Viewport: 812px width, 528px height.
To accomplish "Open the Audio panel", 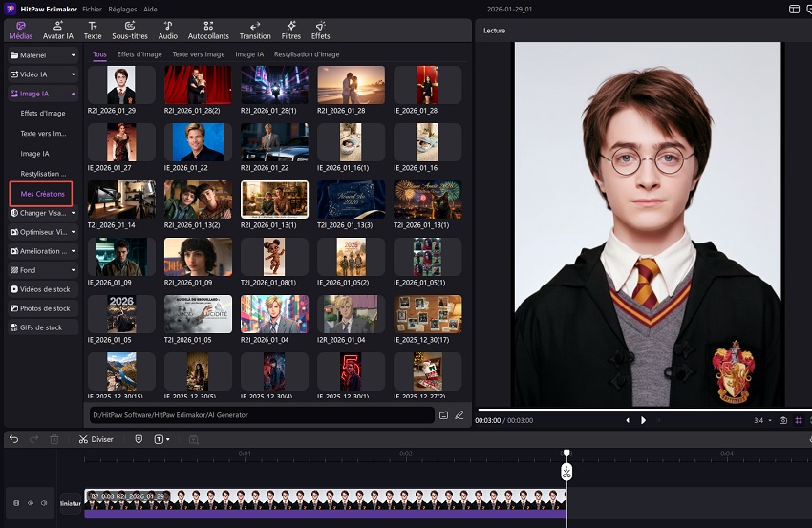I will [x=168, y=31].
